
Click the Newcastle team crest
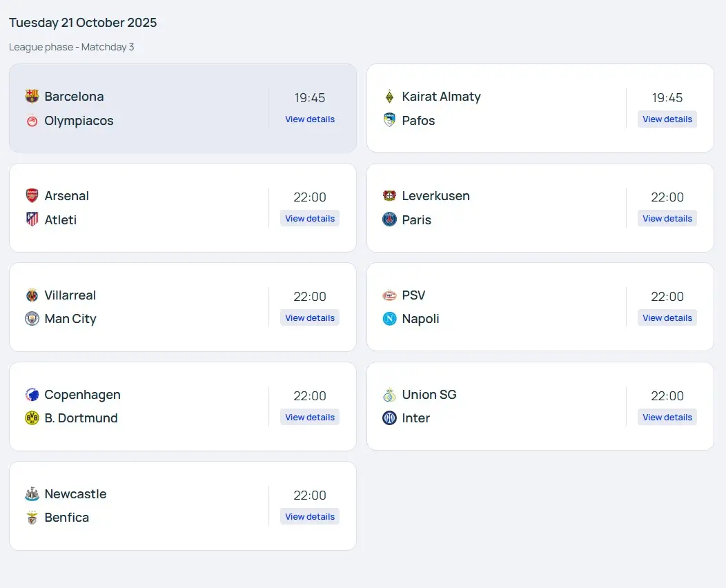(32, 494)
